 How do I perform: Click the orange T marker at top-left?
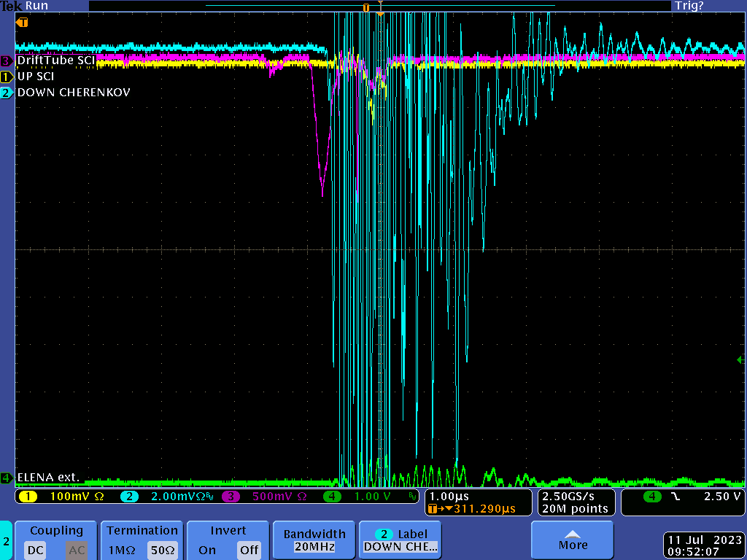point(22,23)
